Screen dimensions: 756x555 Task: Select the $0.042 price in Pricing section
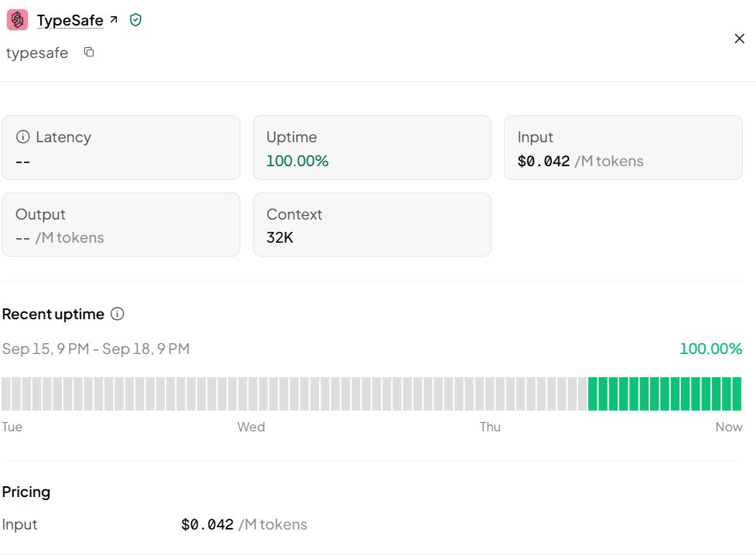point(207,524)
